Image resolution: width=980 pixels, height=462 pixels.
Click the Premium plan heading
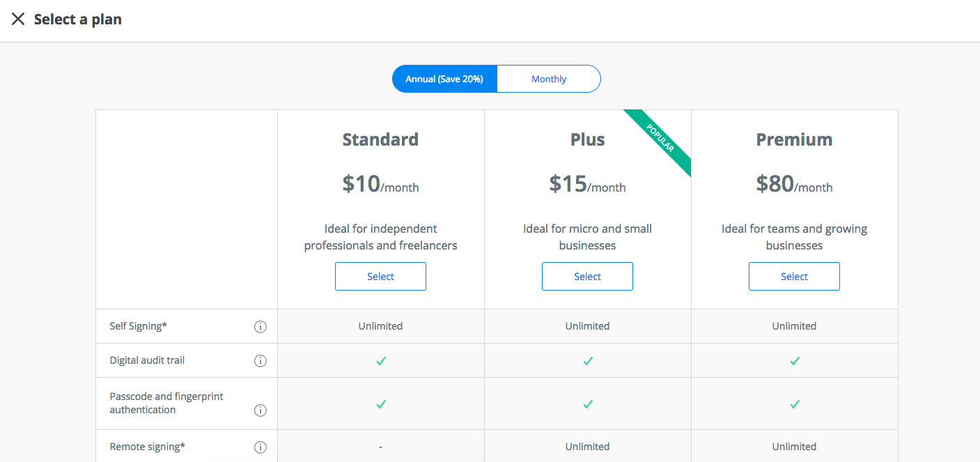[x=794, y=139]
